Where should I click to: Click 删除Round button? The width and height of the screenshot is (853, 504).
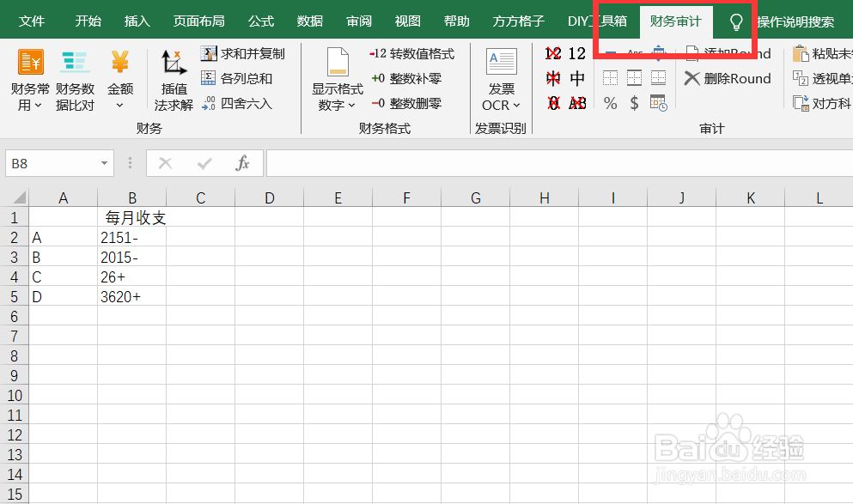[728, 78]
